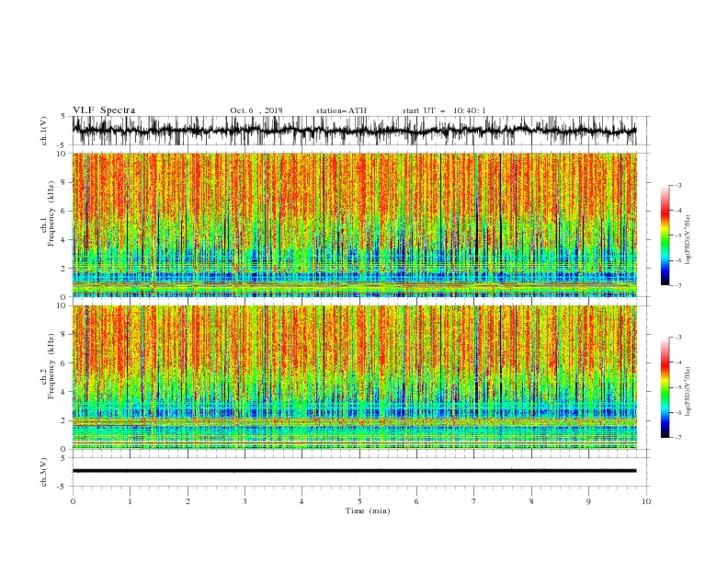Image resolution: width=728 pixels, height=563 pixels.
Task: Click the 'Oct. 6, 2018' date label
Action: point(256,110)
